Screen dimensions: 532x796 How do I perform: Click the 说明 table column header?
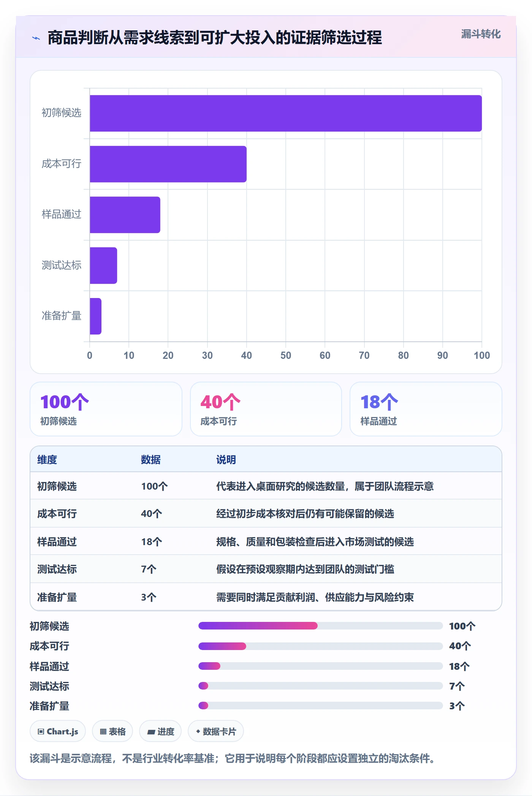point(226,460)
